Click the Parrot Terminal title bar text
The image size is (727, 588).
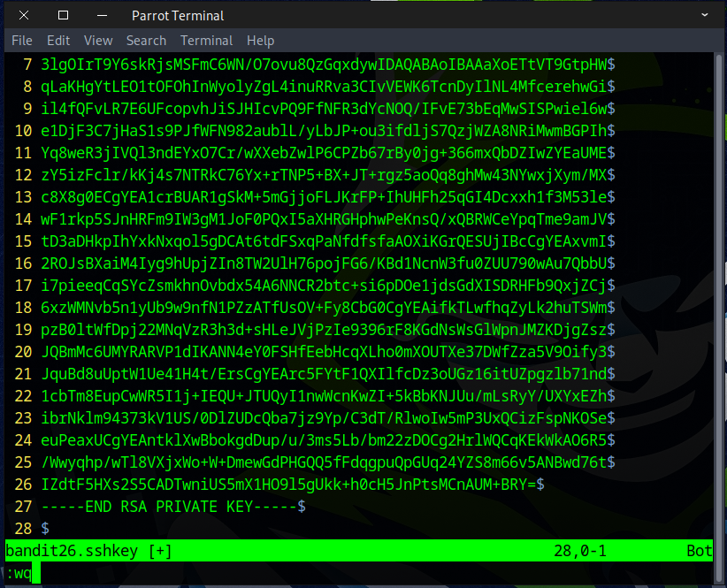[178, 15]
